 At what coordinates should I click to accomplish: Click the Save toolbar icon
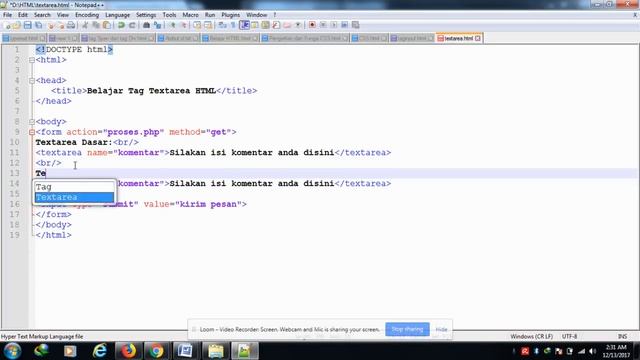click(27, 25)
